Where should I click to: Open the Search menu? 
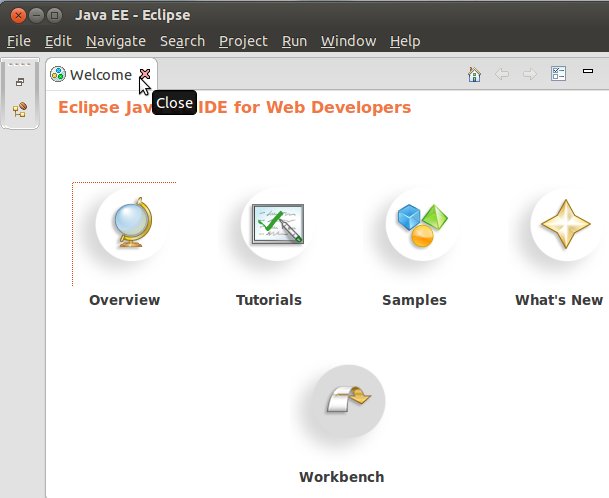tap(182, 41)
